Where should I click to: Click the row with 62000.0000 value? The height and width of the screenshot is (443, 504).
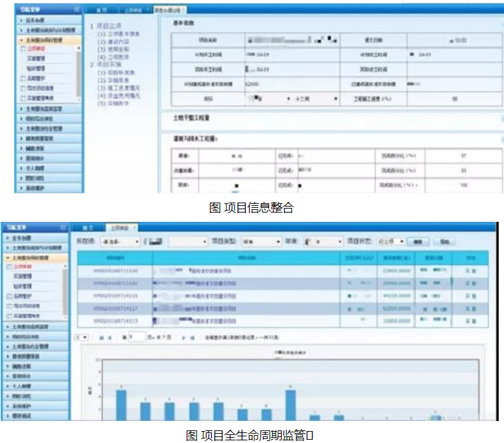[x=282, y=309]
